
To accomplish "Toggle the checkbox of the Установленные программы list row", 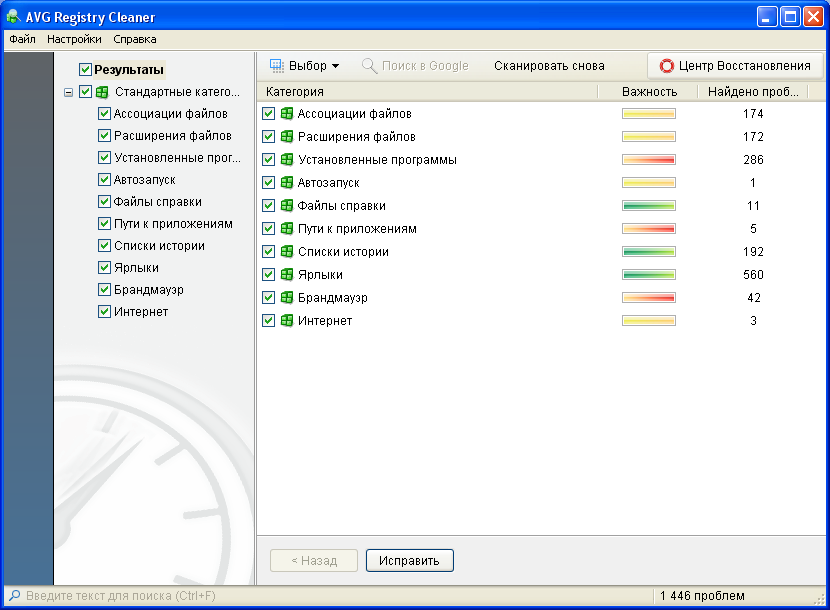I will pyautogui.click(x=268, y=159).
